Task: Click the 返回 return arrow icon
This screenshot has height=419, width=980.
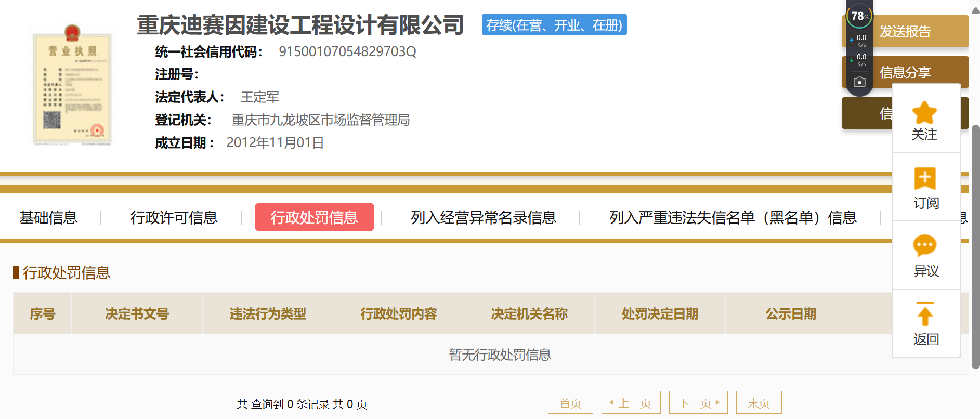Action: pos(925,314)
